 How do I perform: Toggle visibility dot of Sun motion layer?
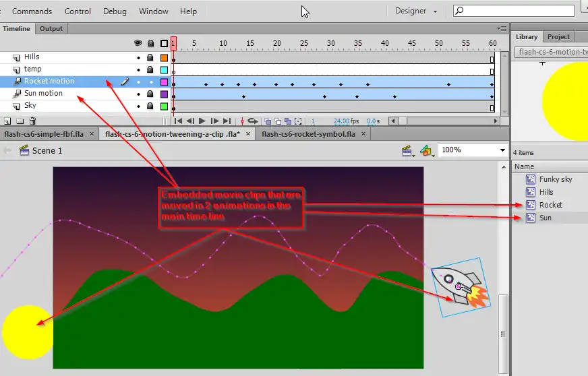point(138,94)
